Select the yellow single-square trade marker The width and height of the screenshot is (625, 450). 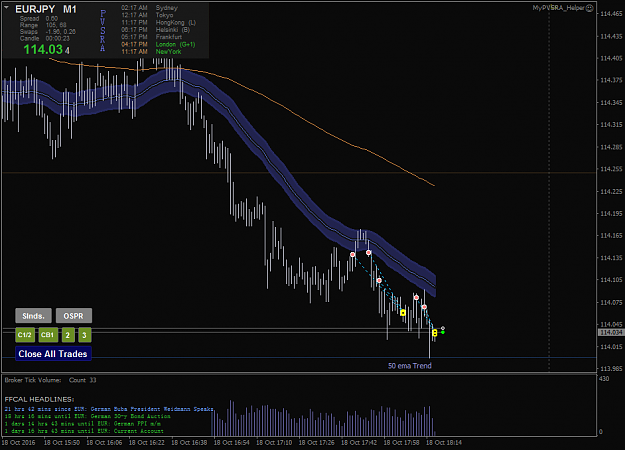(x=403, y=313)
